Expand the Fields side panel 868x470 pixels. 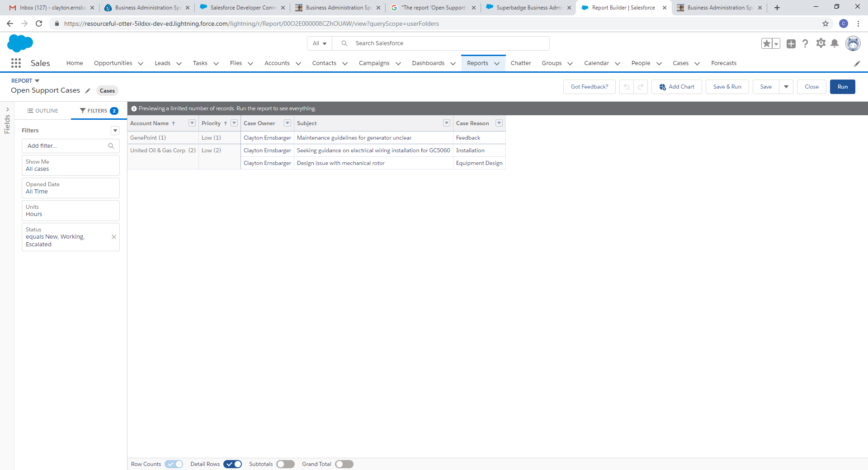(7, 110)
